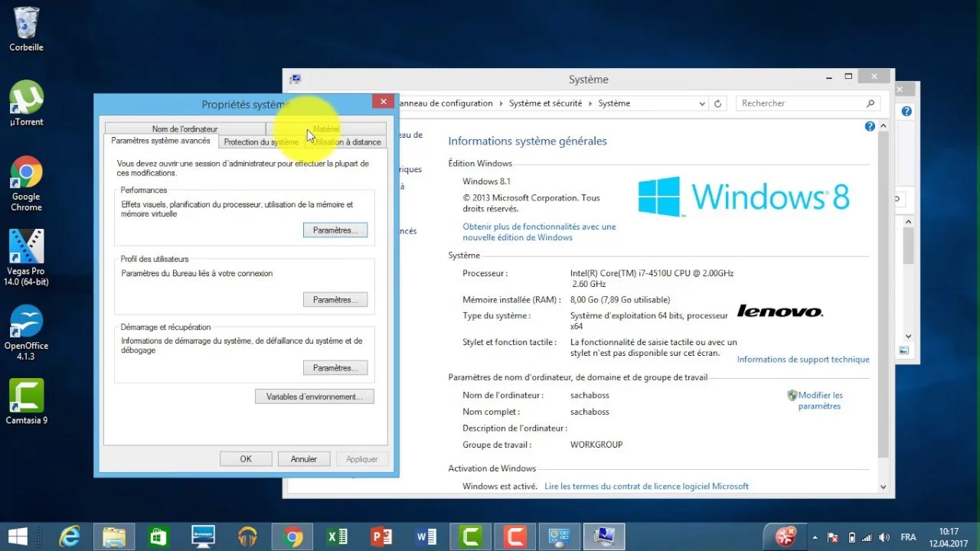Open the address bar history dropdown
Image resolution: width=980 pixels, height=551 pixels.
pyautogui.click(x=702, y=103)
